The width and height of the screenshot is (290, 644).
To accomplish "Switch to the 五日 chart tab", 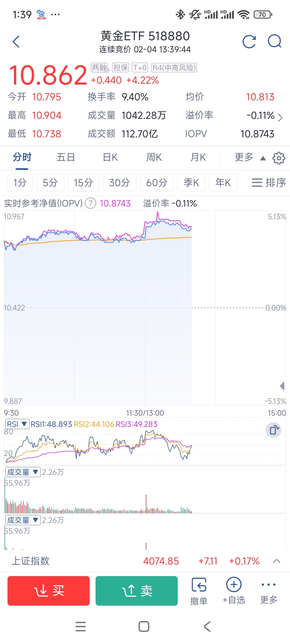I will tap(66, 158).
